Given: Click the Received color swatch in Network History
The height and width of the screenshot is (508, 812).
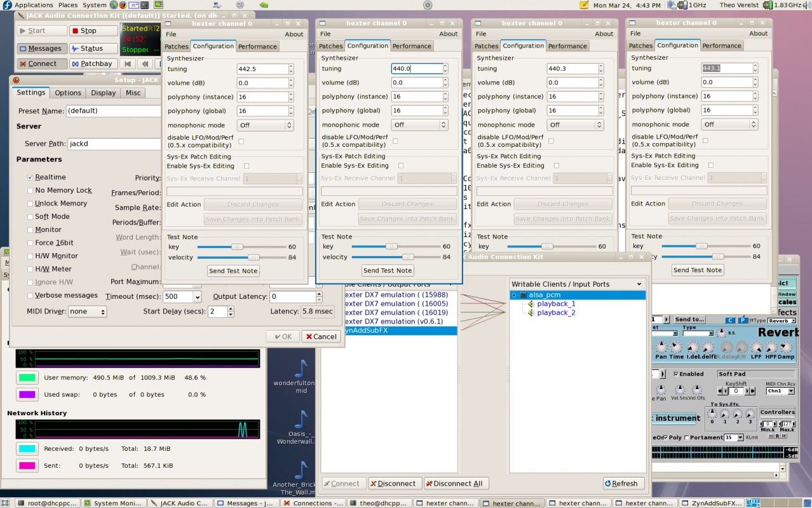Looking at the screenshot, I should [x=27, y=449].
